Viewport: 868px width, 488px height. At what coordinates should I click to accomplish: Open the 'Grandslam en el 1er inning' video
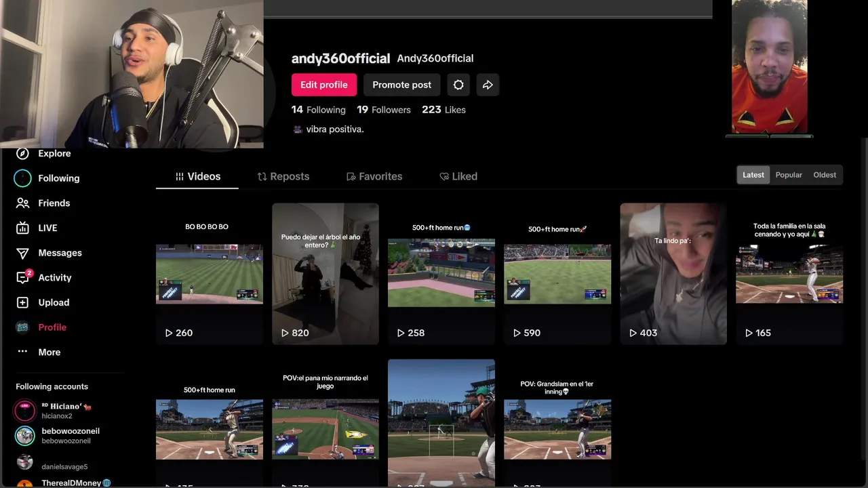557,424
